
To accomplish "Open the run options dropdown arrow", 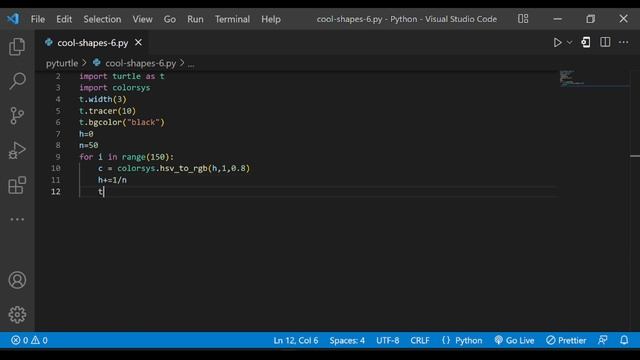I will pos(569,42).
